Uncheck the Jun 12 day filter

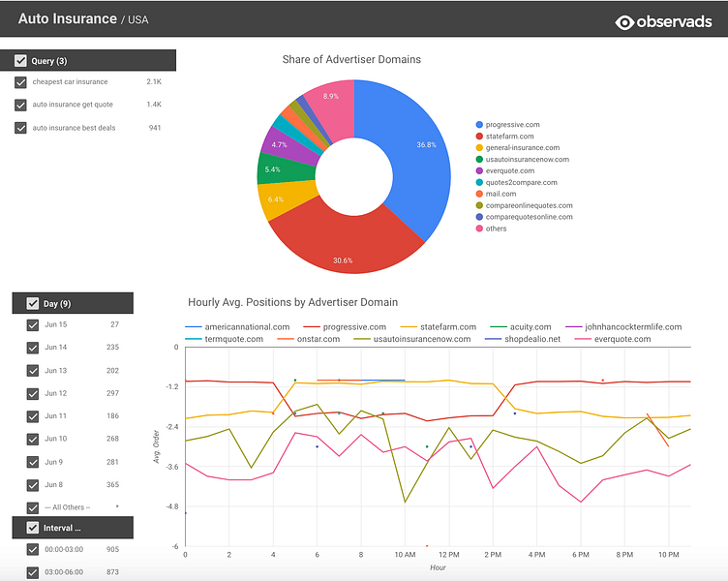coord(33,394)
